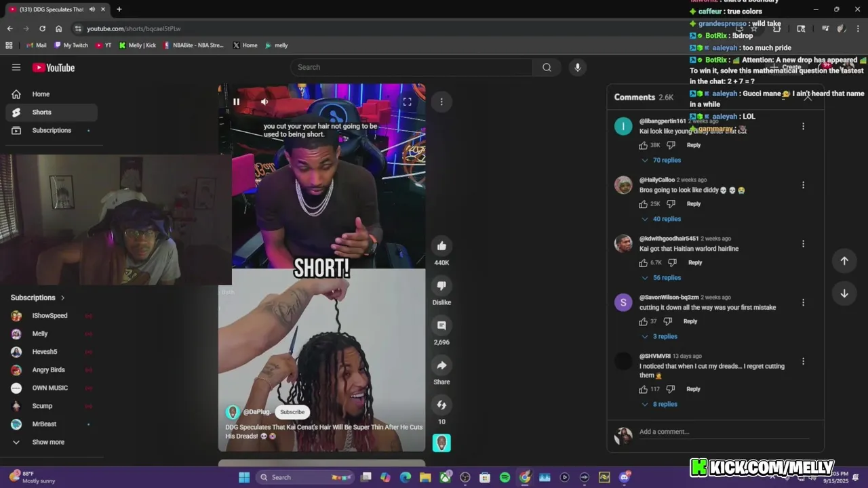Dislike @libangperlin161's comment
This screenshot has height=488, width=868.
[671, 145]
